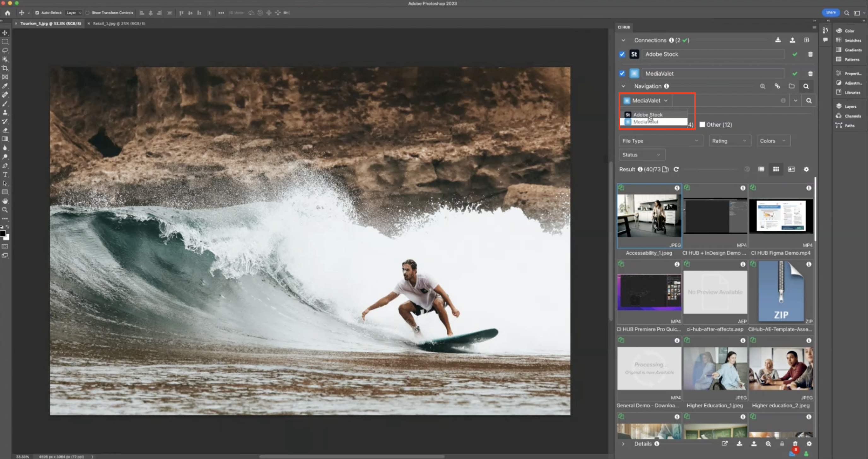The height and width of the screenshot is (459, 868).
Task: Click the CI HUB download icon in Connections
Action: pos(778,40)
